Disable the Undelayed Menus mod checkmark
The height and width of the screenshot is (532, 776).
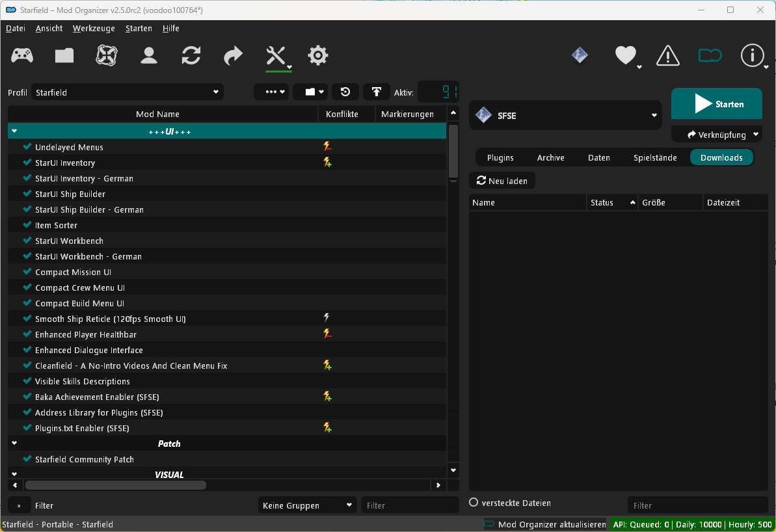point(27,146)
